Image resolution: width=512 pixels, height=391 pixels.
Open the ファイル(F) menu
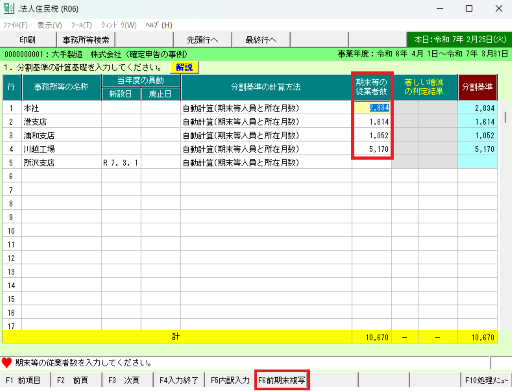pyautogui.click(x=15, y=25)
